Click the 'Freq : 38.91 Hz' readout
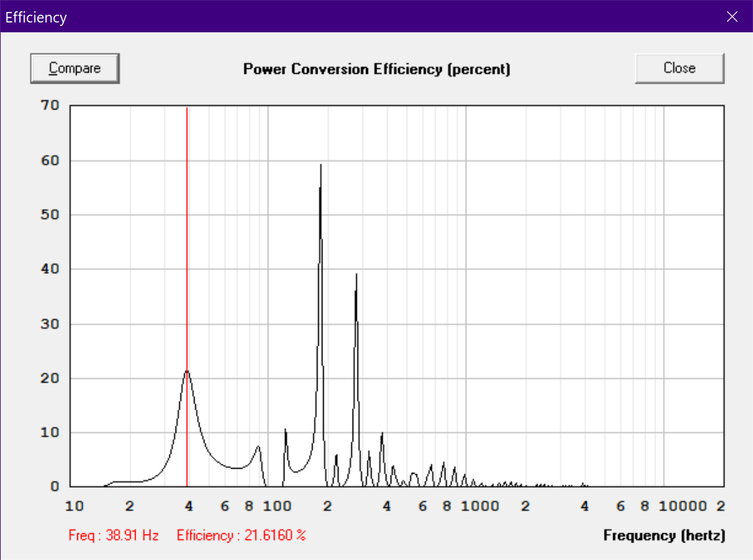The height and width of the screenshot is (560, 753). pyautogui.click(x=113, y=535)
